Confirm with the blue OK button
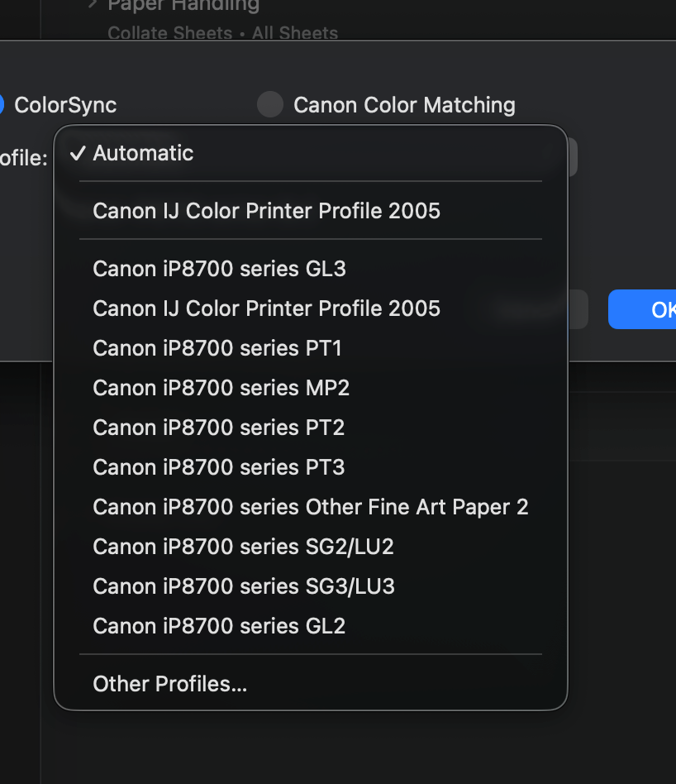Screen dimensions: 676x784 click(x=642, y=309)
